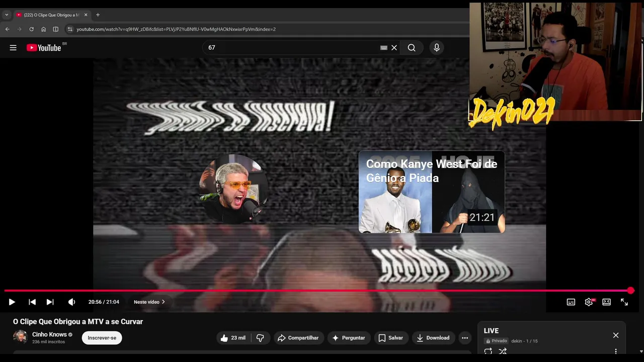Open the on-screen keyboard icon in search

click(x=384, y=48)
